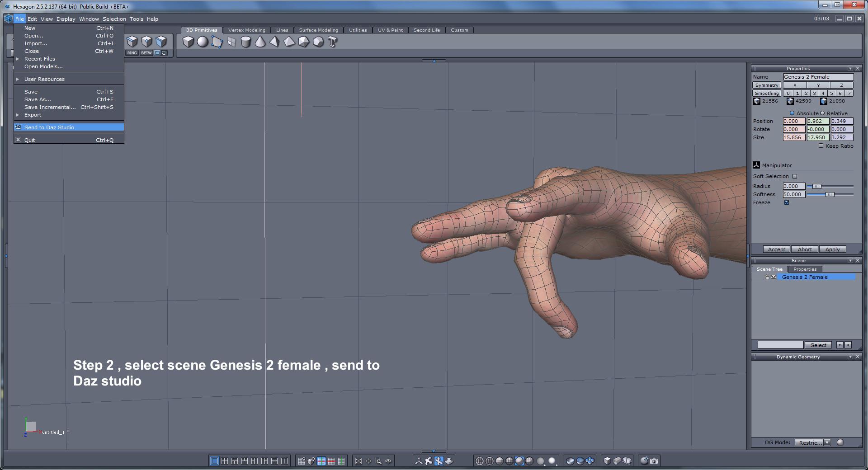Select the Sphere primitive tool

tap(202, 42)
